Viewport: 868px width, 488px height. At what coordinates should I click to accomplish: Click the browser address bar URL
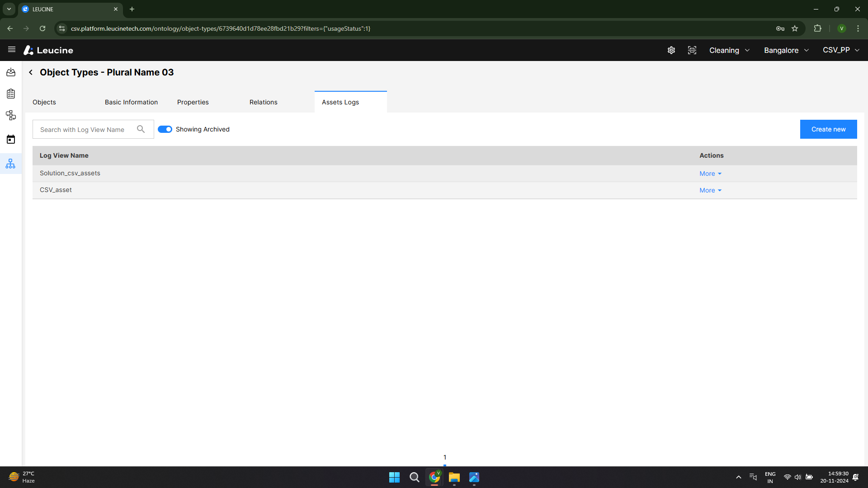(221, 28)
